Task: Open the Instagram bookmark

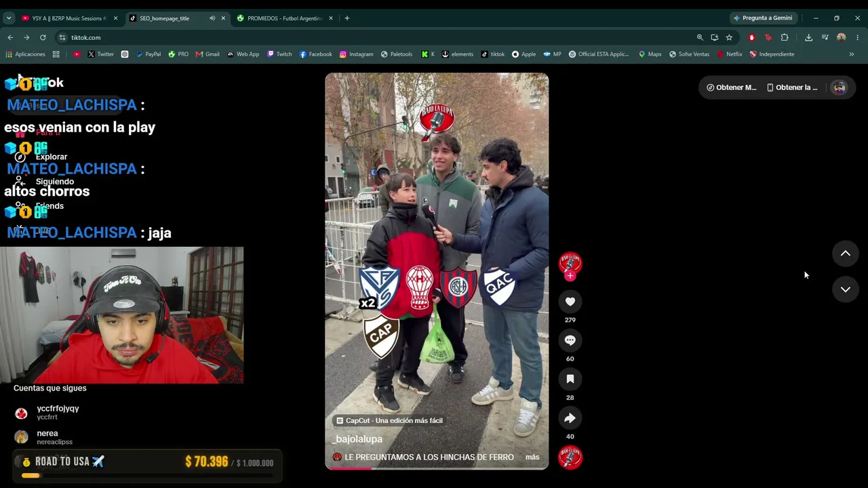Action: [357, 54]
